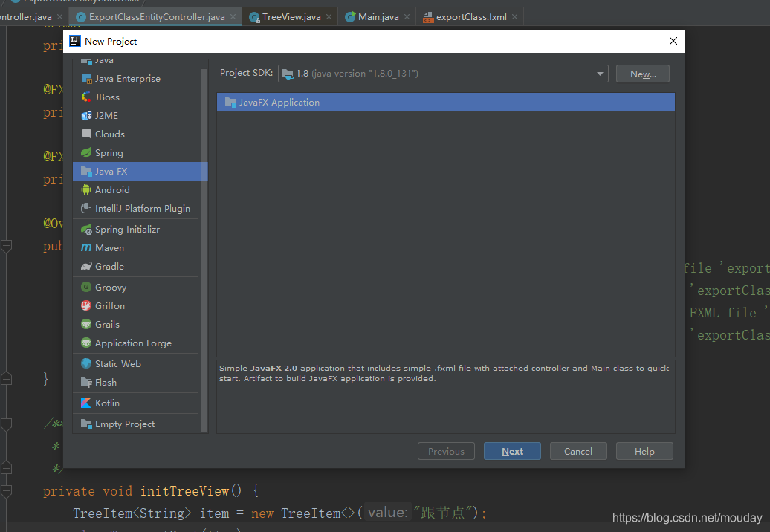Close the New Project dialog
Screen dimensions: 770x532
click(673, 41)
